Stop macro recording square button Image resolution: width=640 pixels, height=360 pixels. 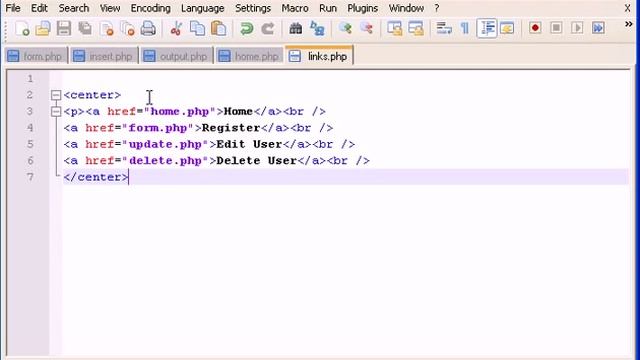click(556, 28)
